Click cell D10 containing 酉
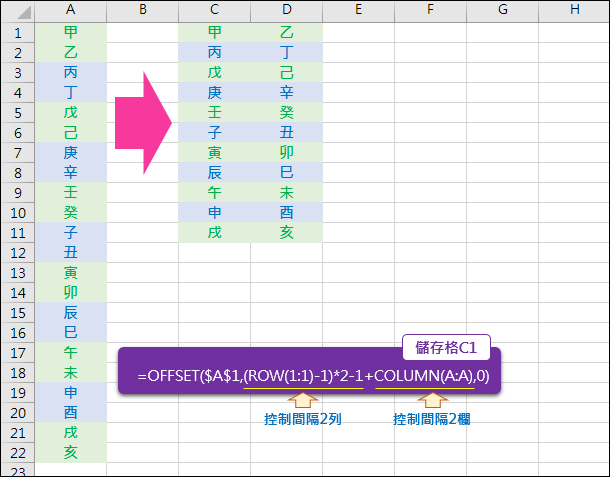The height and width of the screenshot is (477, 610). coord(286,212)
